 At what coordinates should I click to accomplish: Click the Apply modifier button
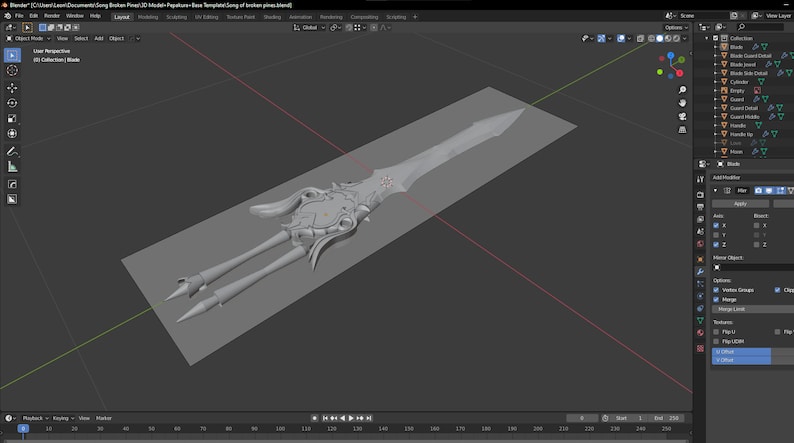coord(740,204)
